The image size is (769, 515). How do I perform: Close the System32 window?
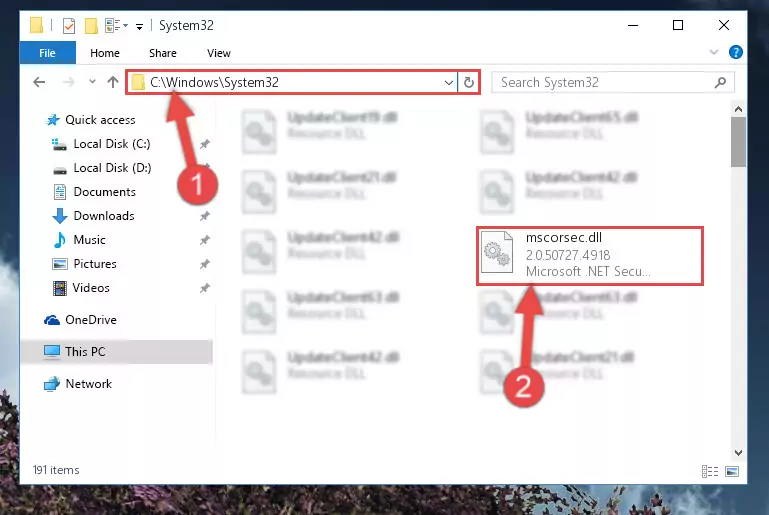[x=723, y=25]
